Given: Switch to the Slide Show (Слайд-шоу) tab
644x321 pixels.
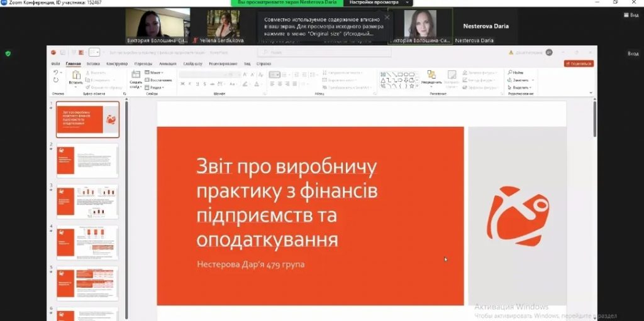Looking at the screenshot, I should click(x=193, y=63).
